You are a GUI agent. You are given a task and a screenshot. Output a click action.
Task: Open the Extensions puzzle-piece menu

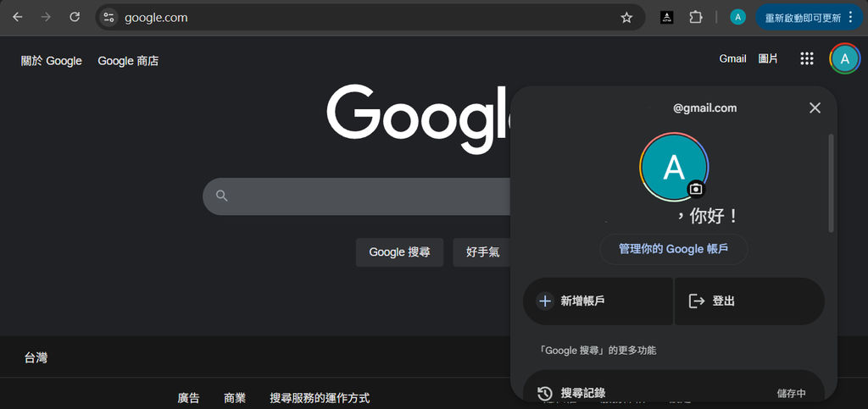(696, 18)
